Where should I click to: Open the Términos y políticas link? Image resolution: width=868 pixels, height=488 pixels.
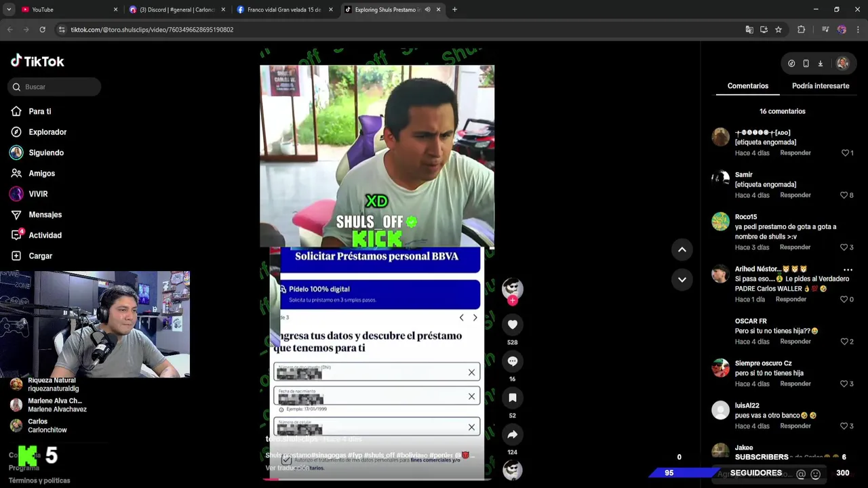(x=39, y=481)
